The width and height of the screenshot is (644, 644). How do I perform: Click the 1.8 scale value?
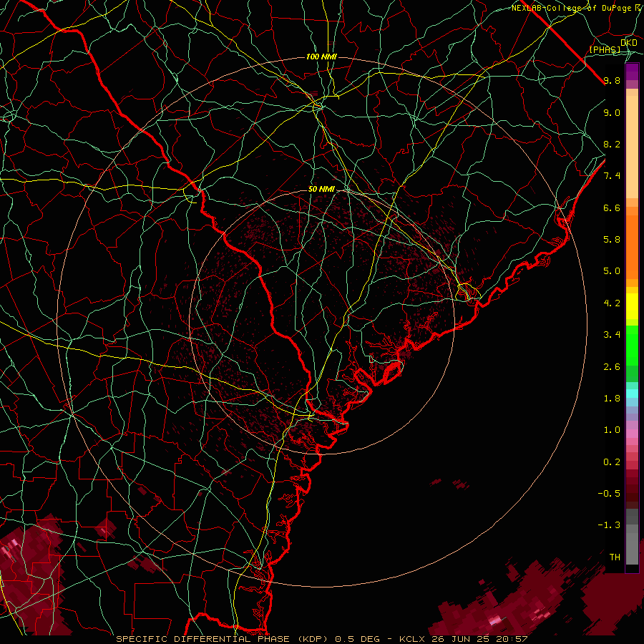612,399
